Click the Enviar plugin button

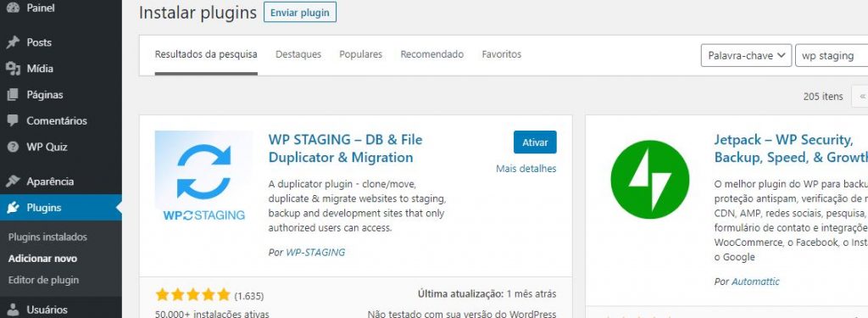300,12
